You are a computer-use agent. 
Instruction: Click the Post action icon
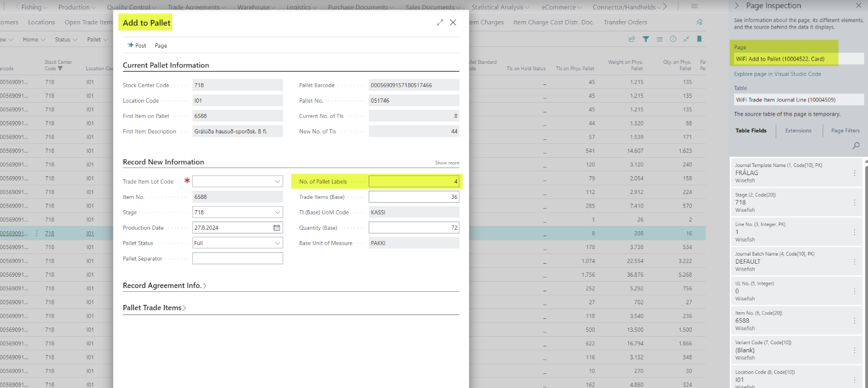131,45
